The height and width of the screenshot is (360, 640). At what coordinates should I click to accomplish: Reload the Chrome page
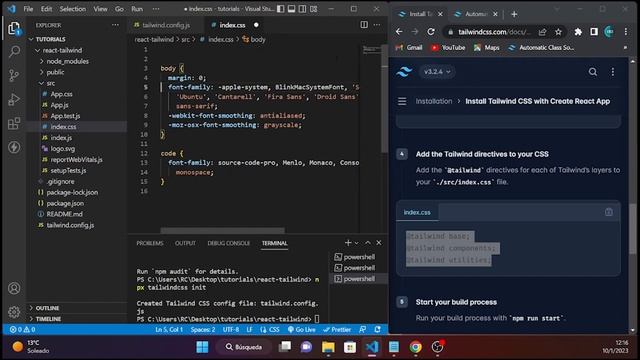click(x=431, y=31)
